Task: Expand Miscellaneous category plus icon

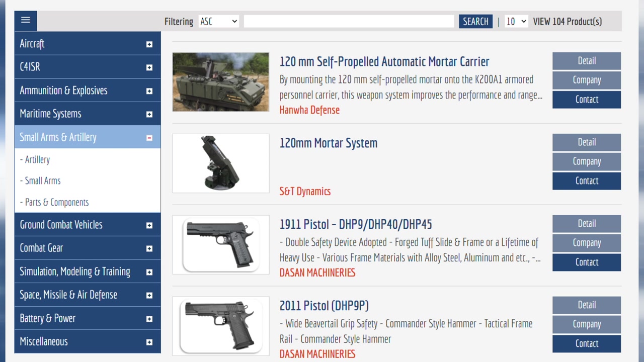Action: [x=149, y=342]
